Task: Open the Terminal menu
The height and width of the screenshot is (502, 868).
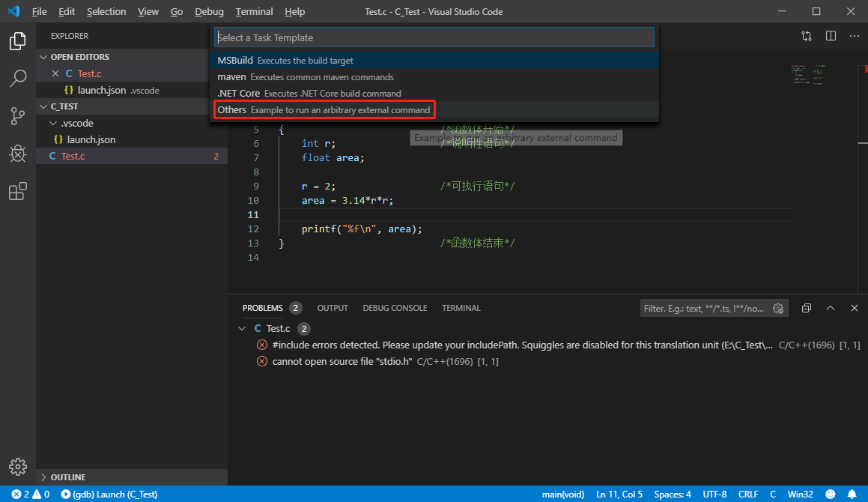Action: (x=254, y=11)
